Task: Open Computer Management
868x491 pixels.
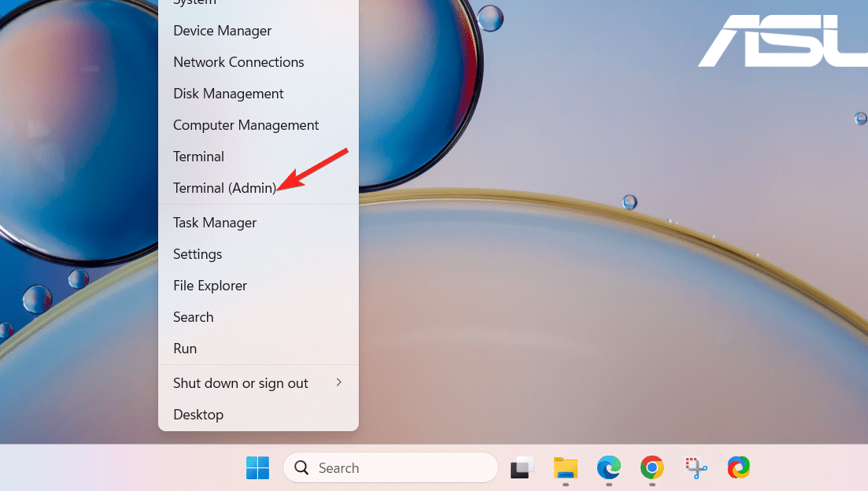Action: click(x=246, y=125)
